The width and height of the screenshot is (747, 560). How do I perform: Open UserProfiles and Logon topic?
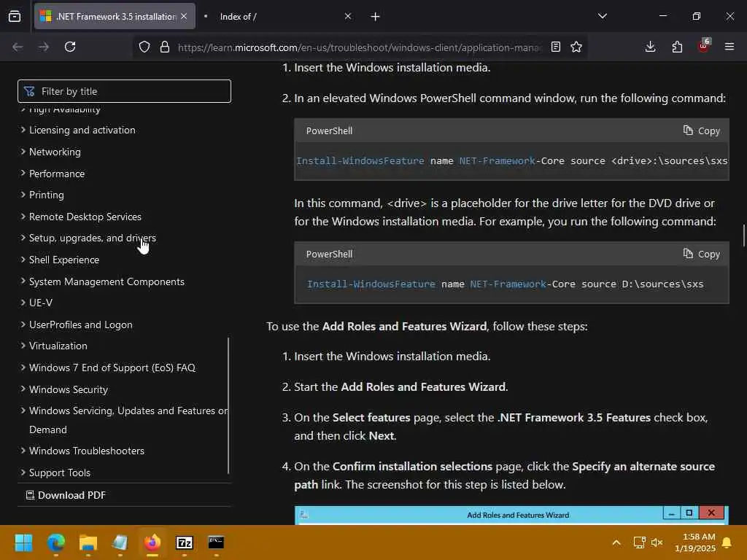(x=80, y=324)
